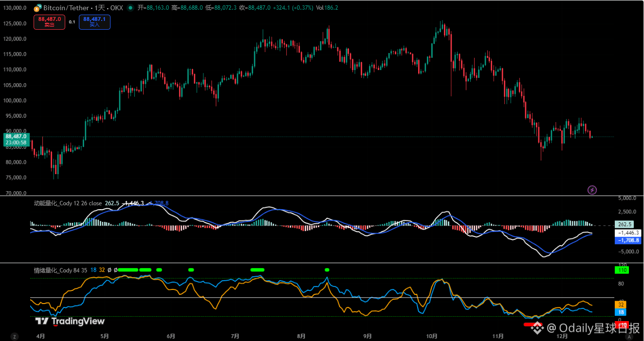Click the TradingView logo

(70, 321)
